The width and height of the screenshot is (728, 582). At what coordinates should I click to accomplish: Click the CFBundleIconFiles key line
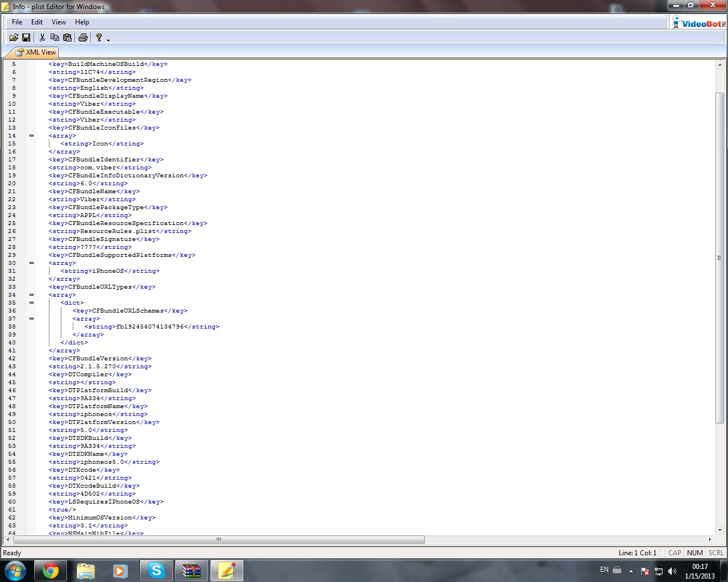(x=104, y=128)
